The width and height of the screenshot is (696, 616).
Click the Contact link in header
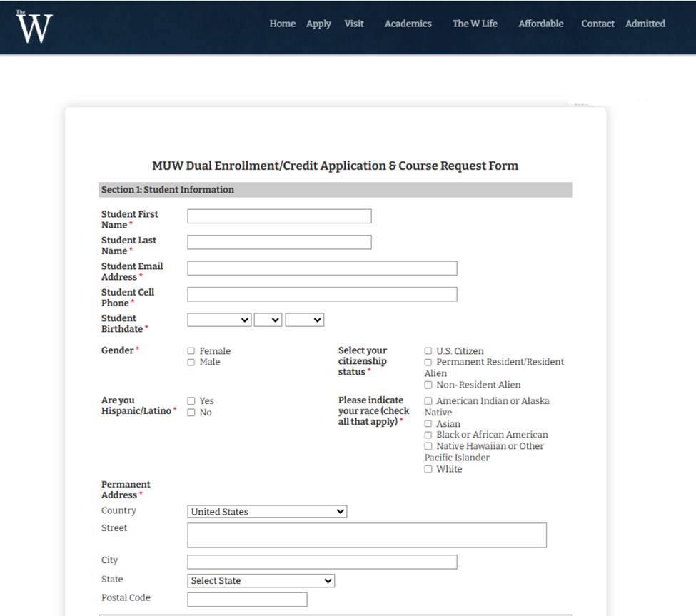click(597, 24)
